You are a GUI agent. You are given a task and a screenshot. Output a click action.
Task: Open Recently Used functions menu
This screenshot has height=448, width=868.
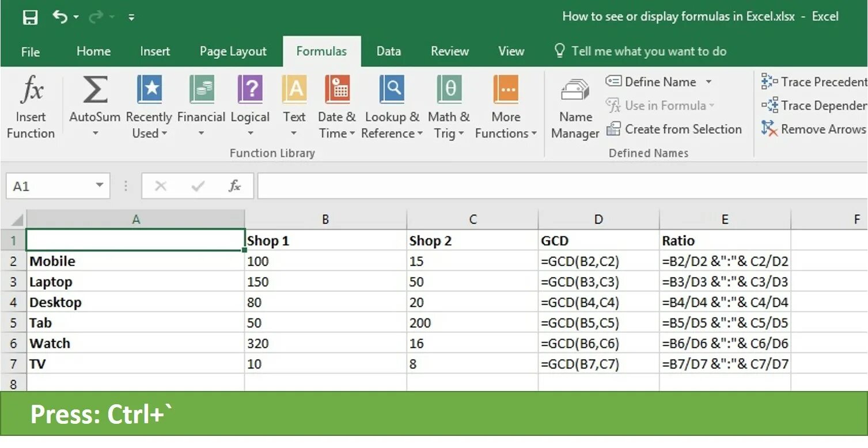coord(149,107)
